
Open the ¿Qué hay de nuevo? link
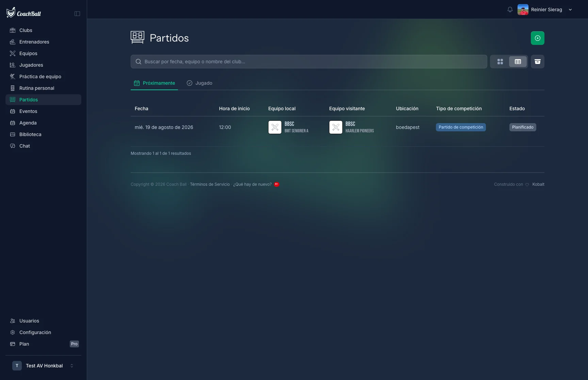252,184
